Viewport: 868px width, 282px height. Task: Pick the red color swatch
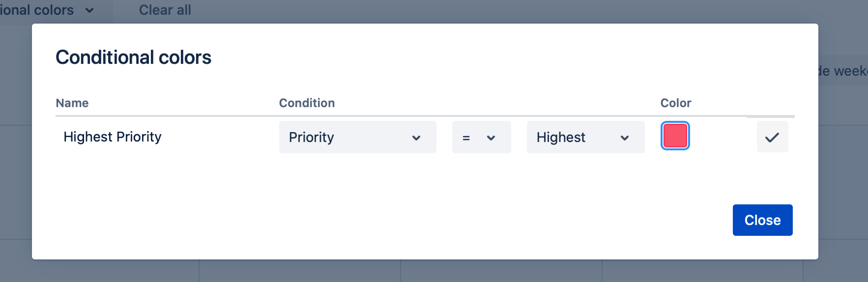pyautogui.click(x=675, y=136)
